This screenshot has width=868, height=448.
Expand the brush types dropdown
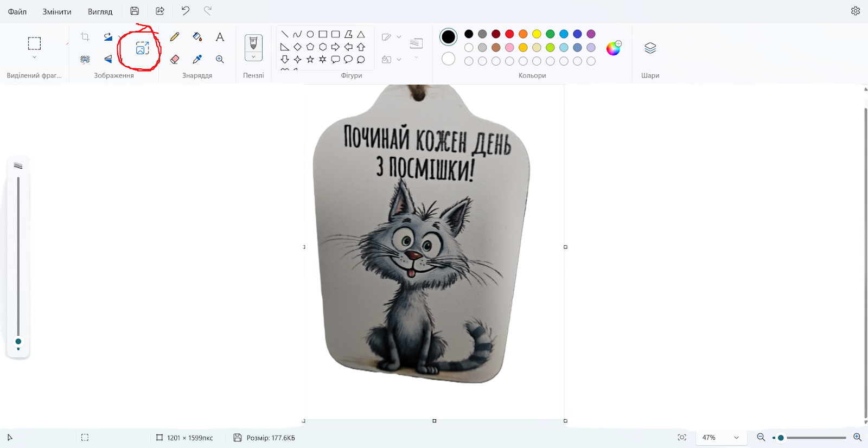[253, 56]
